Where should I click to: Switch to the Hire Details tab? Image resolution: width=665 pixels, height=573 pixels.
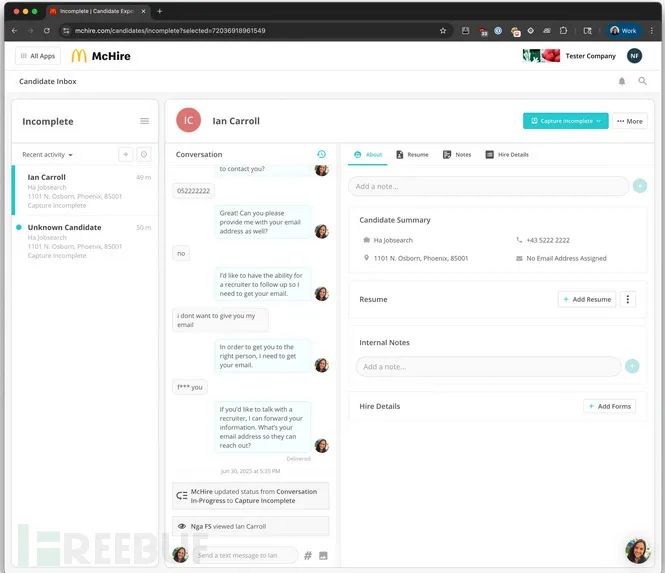click(x=507, y=155)
